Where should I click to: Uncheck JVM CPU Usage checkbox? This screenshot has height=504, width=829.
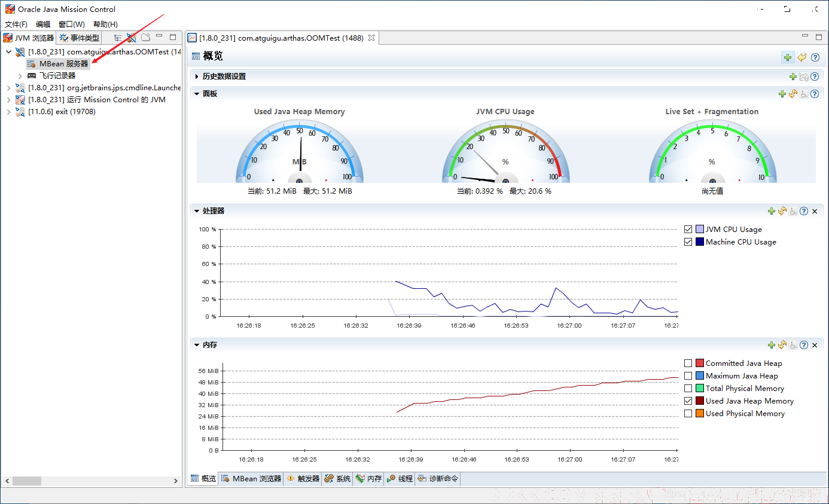688,229
